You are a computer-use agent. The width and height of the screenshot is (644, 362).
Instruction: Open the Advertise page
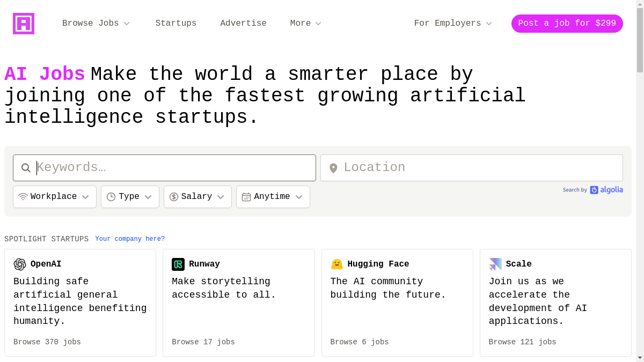point(243,24)
